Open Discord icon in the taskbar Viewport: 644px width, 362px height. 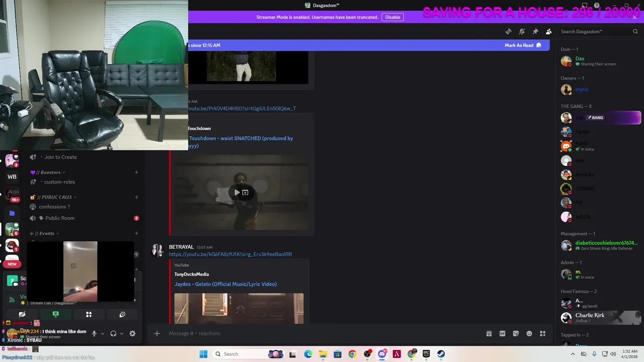[382, 354]
